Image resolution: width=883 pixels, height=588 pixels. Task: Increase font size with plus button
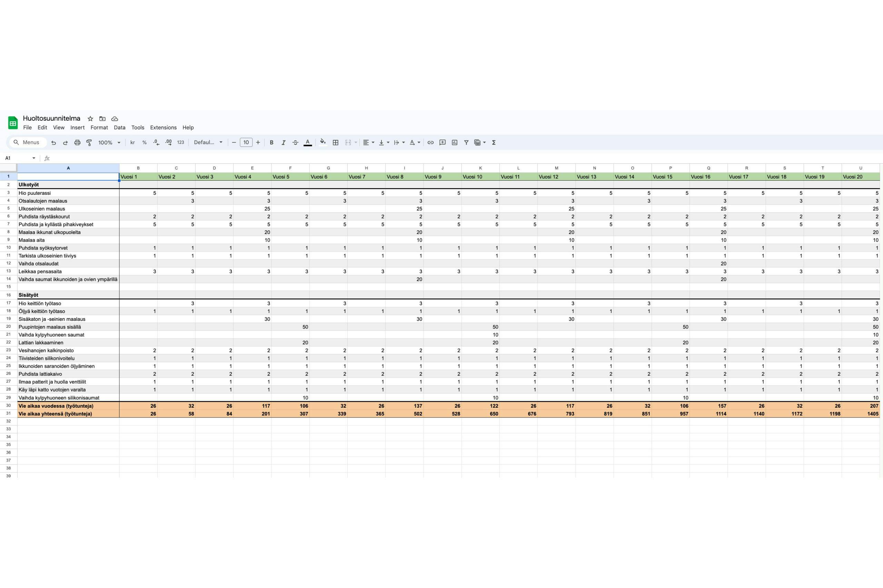pyautogui.click(x=258, y=142)
